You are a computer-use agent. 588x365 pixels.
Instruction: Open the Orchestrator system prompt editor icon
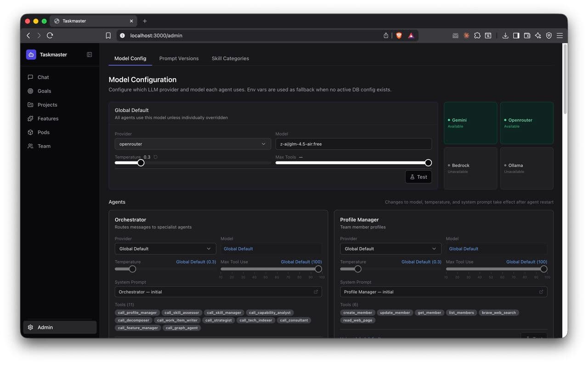coord(316,291)
